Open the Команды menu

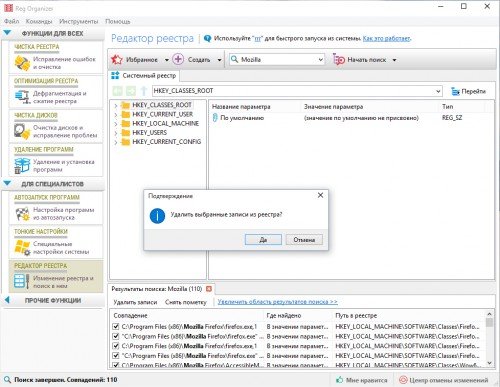(x=39, y=21)
